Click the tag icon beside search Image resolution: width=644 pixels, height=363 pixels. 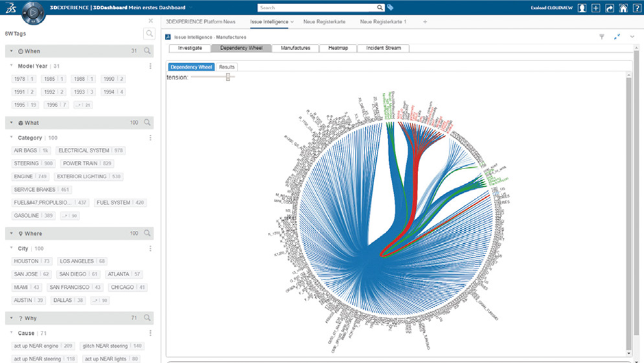pos(391,8)
